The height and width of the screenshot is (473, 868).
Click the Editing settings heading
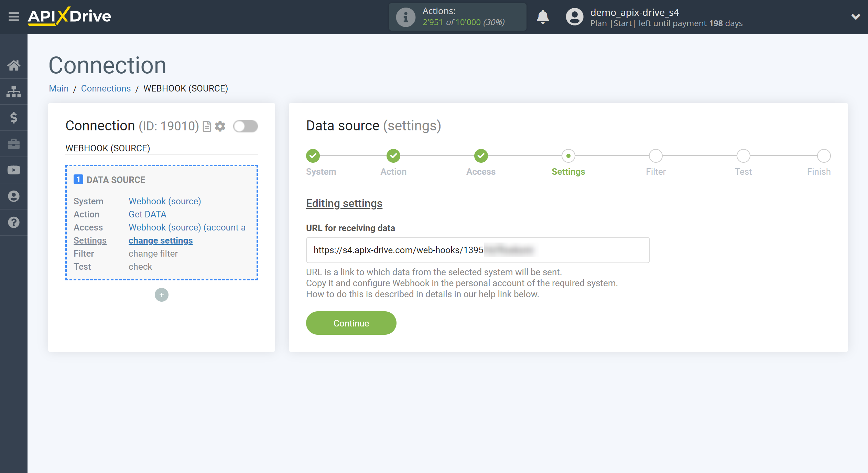(x=344, y=203)
